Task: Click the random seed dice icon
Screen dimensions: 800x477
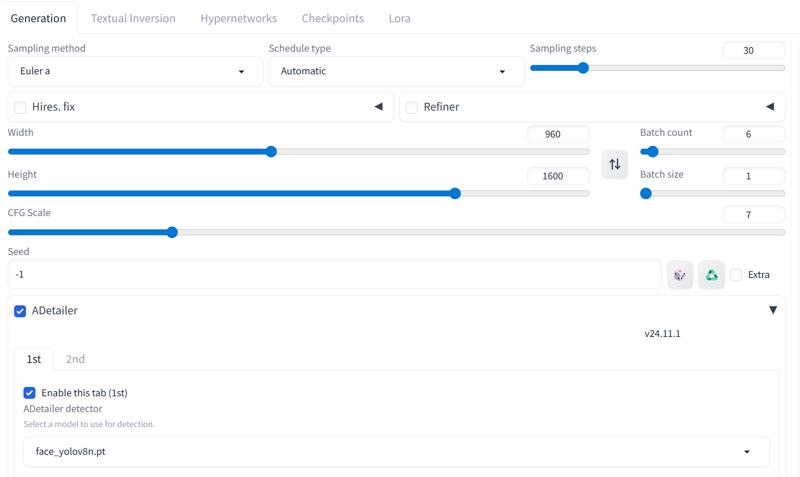Action: click(680, 275)
